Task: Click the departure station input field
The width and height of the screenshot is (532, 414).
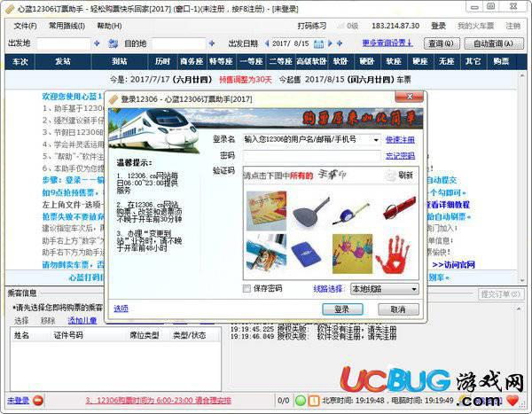Action: click(64, 43)
